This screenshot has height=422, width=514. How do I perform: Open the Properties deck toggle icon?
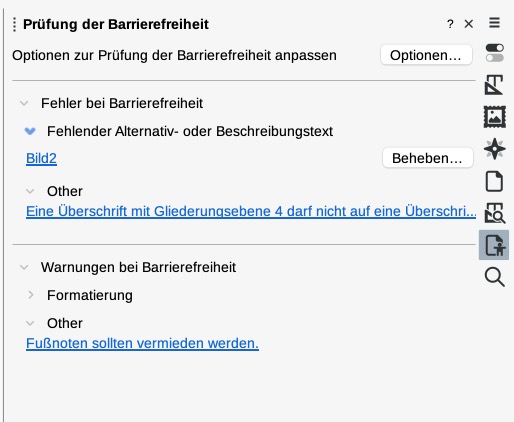coord(494,53)
